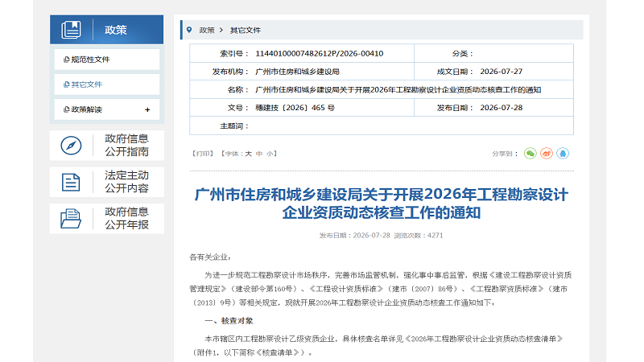Click the 打印 print button
Viewport: 644px width, 362px height.
tap(203, 154)
